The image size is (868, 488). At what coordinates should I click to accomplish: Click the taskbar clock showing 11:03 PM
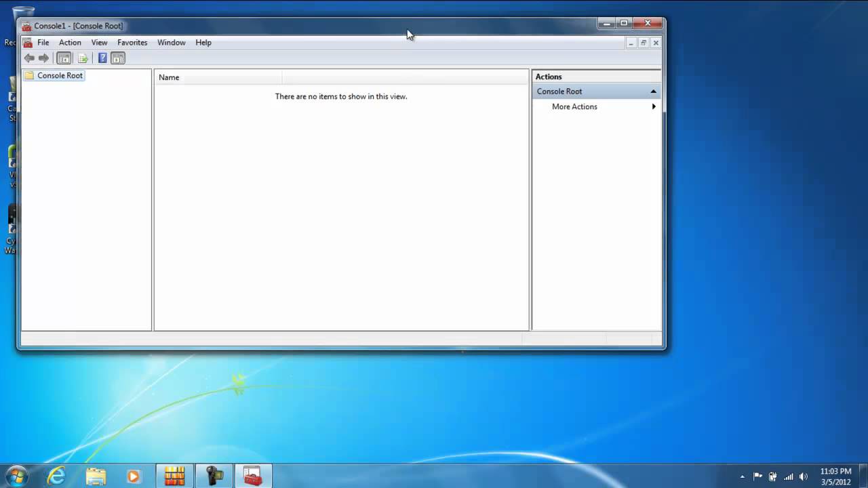click(x=835, y=476)
